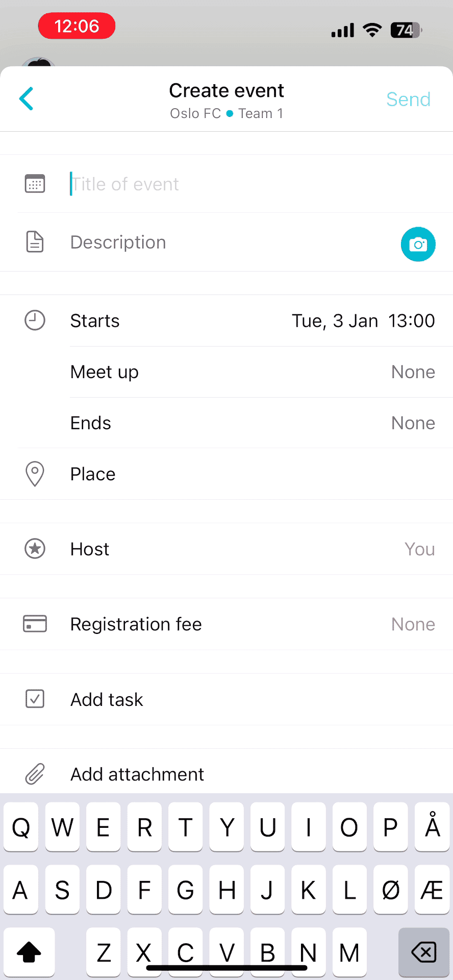Tap the star icon beside Host
This screenshot has width=453, height=980.
pos(35,549)
